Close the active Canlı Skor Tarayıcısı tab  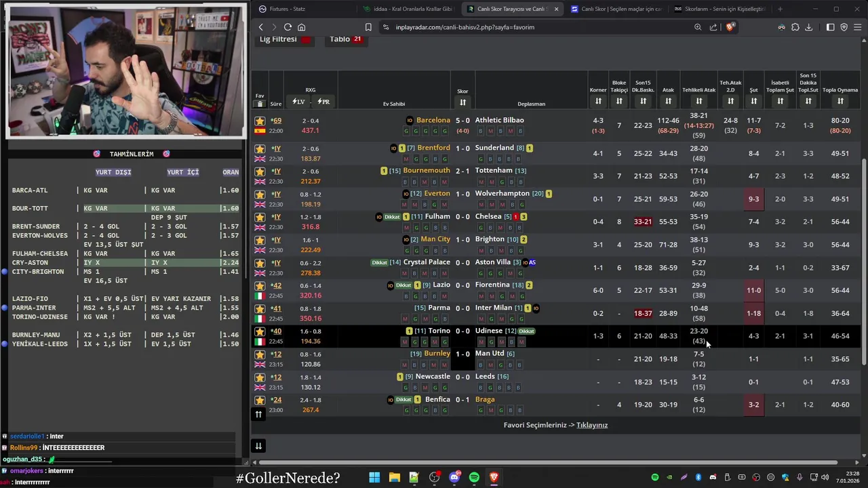click(556, 9)
